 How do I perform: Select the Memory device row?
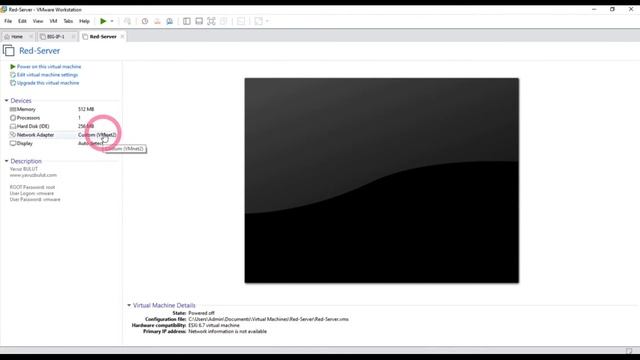[63, 109]
